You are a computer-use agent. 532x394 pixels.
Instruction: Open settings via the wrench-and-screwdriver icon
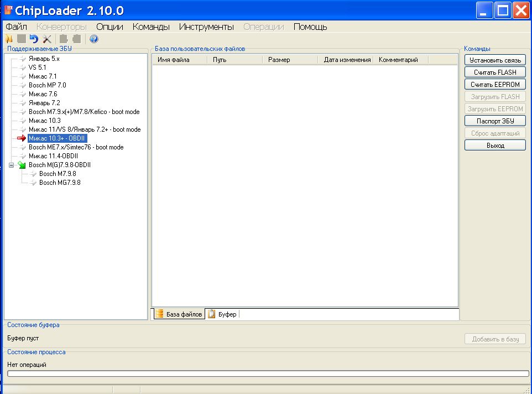[x=47, y=39]
